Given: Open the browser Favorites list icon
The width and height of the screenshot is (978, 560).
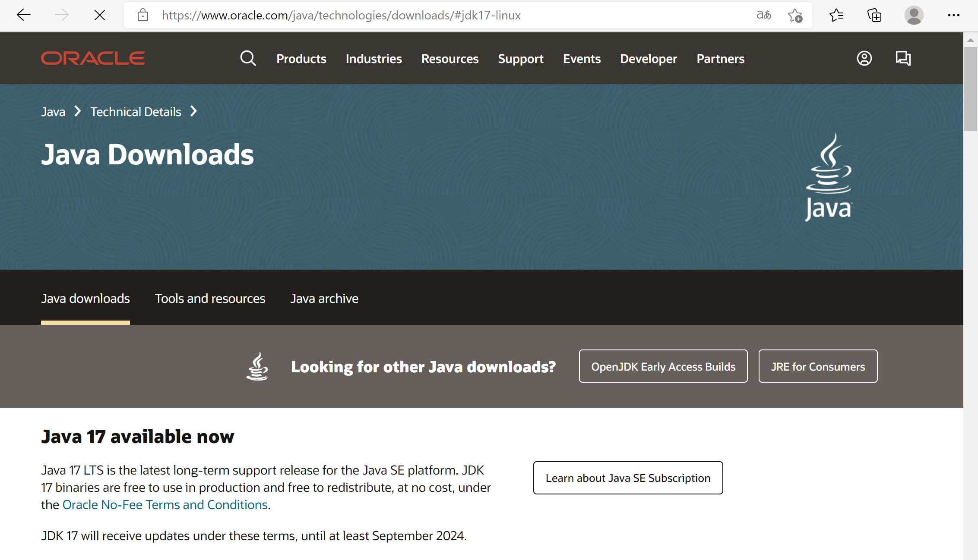Looking at the screenshot, I should (836, 16).
